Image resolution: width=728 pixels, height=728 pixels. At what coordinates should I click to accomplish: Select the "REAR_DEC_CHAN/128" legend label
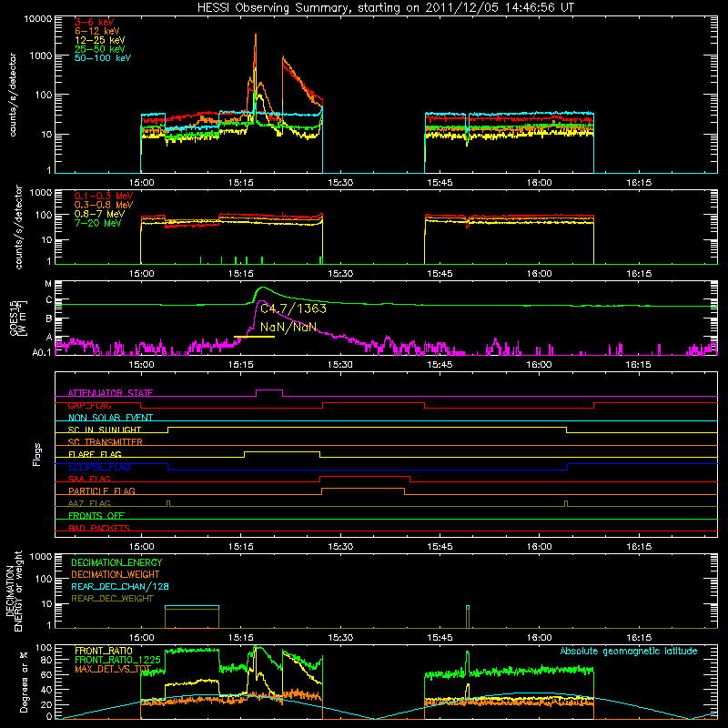tap(120, 587)
